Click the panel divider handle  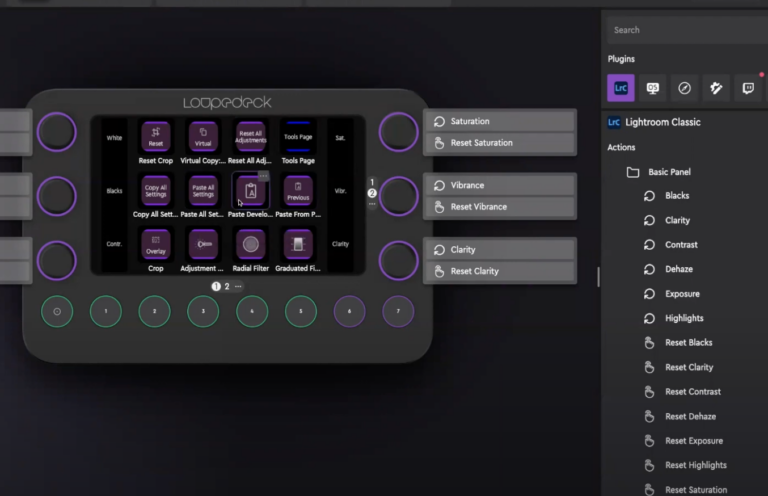(598, 277)
